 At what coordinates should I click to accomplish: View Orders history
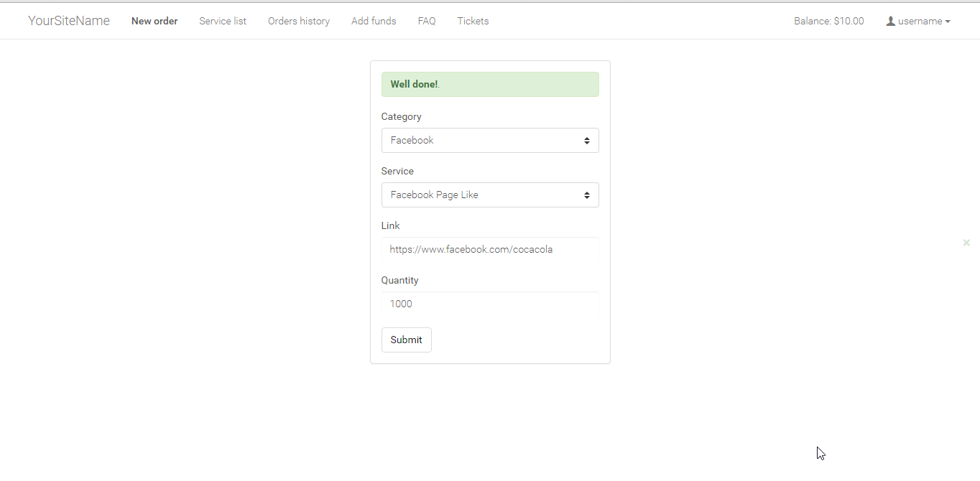pos(299,22)
